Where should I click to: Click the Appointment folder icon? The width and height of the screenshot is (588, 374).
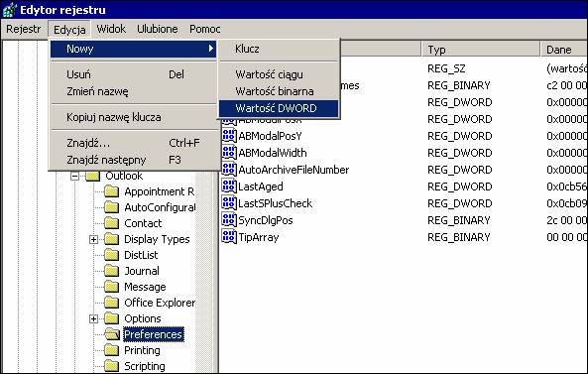click(x=111, y=191)
